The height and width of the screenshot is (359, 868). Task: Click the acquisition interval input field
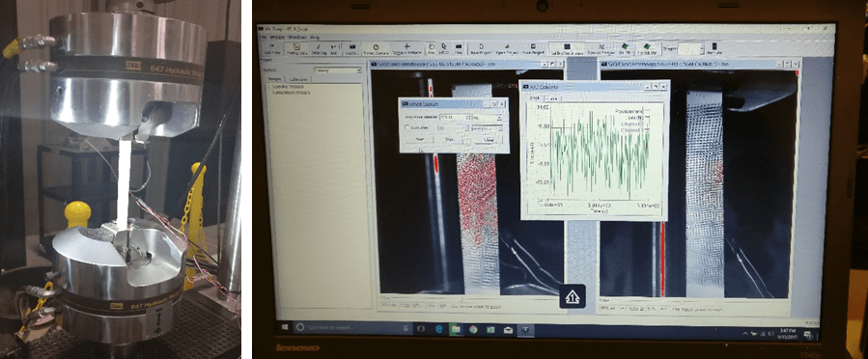click(454, 118)
